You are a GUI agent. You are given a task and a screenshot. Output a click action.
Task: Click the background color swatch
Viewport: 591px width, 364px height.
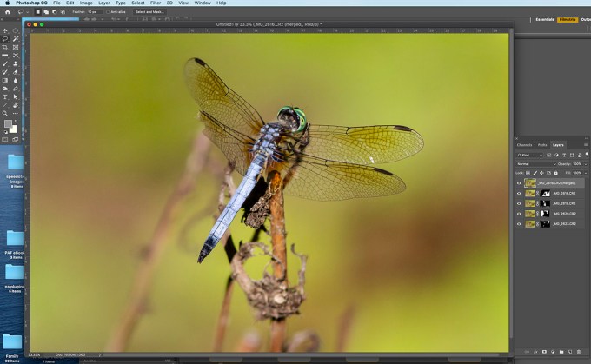[x=14, y=129]
